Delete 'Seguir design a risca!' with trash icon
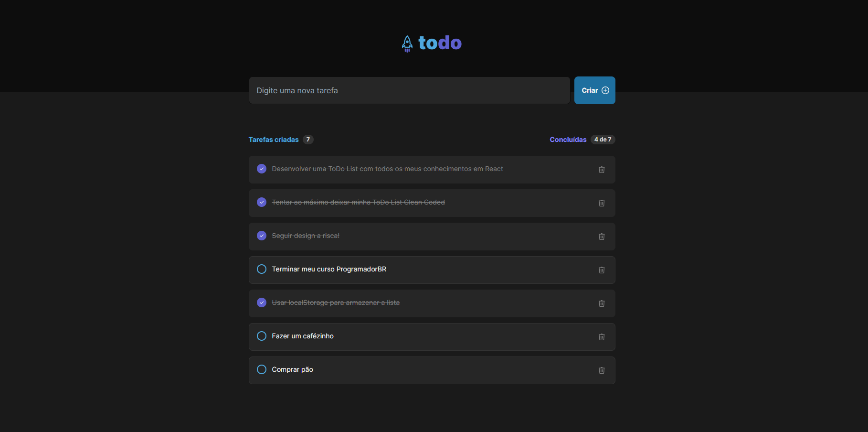Viewport: 868px width, 432px height. 601,236
